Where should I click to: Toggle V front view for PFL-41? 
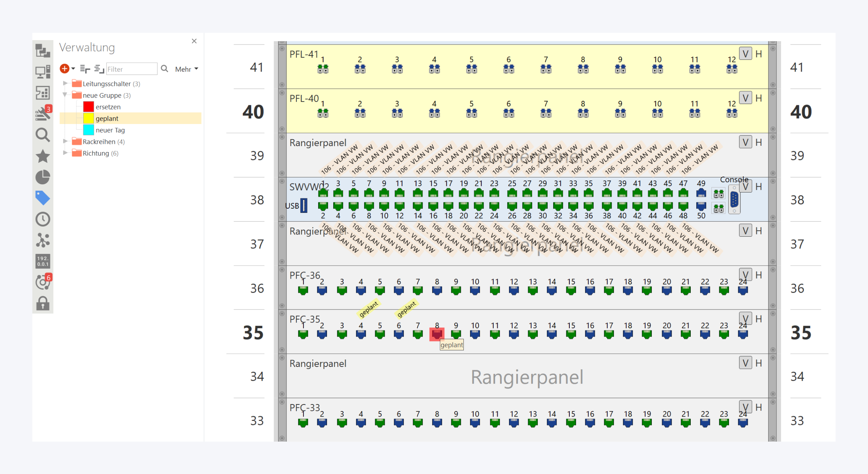click(745, 54)
